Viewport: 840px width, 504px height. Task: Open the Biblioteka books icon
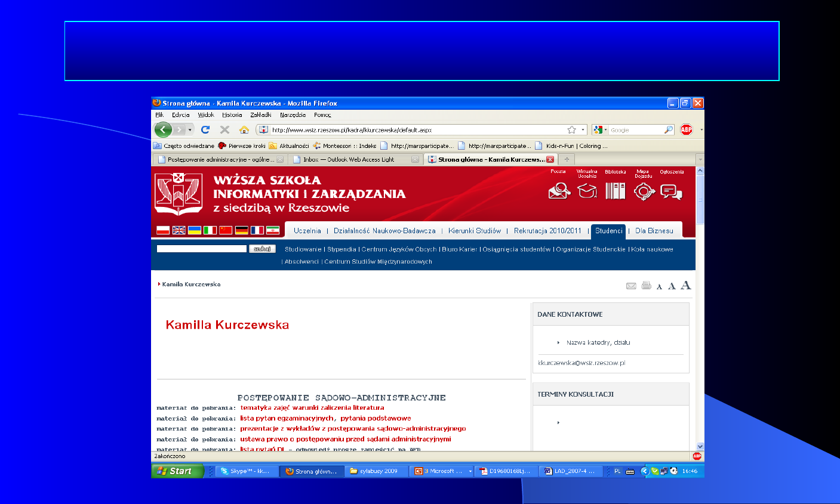click(x=615, y=191)
